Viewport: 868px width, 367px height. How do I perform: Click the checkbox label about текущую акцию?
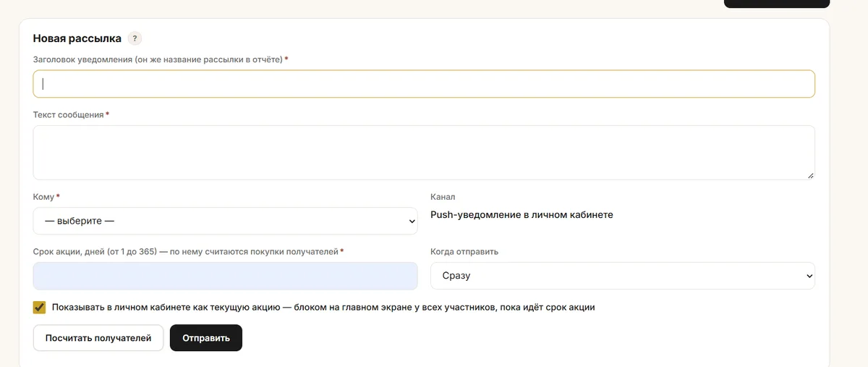[x=323, y=307]
